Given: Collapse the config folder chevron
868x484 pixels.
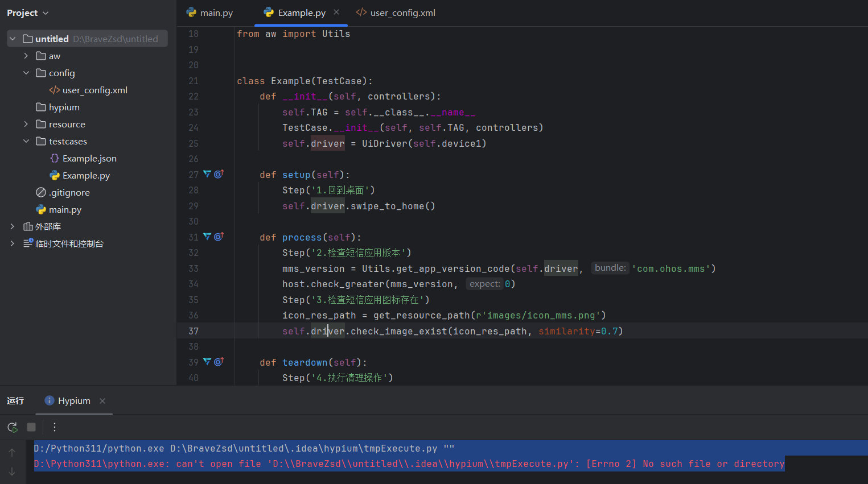Looking at the screenshot, I should click(26, 73).
